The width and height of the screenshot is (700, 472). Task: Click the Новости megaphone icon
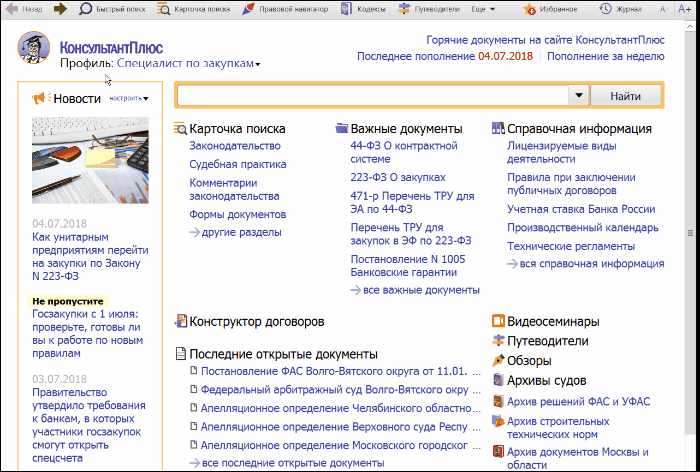pos(41,98)
